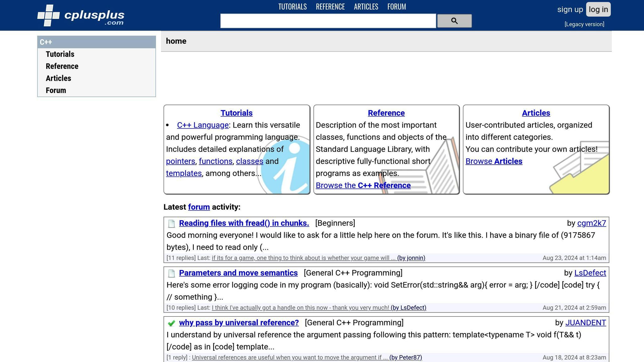Screen dimensions: 644x362
Task: Open TUTORIALS in the top navigation
Action: click(292, 7)
